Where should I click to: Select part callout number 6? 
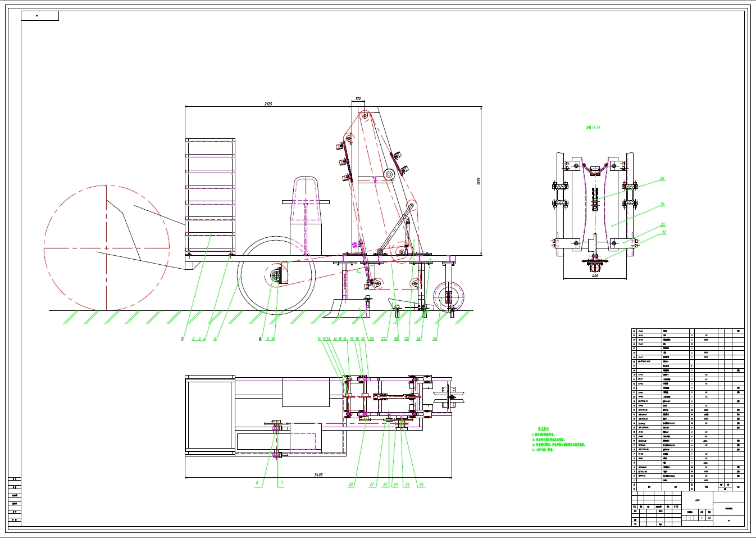click(x=257, y=483)
